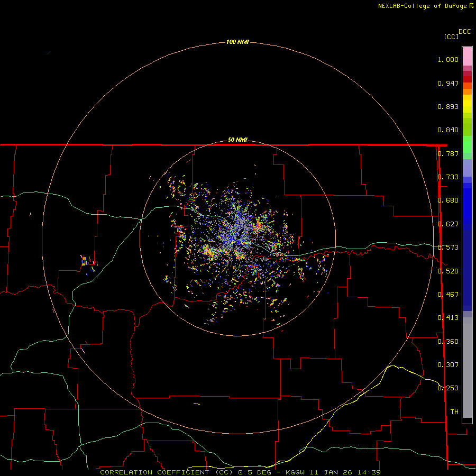476x476 pixels.
Task: Click the 1.000 color scale value
Action: coord(448,59)
